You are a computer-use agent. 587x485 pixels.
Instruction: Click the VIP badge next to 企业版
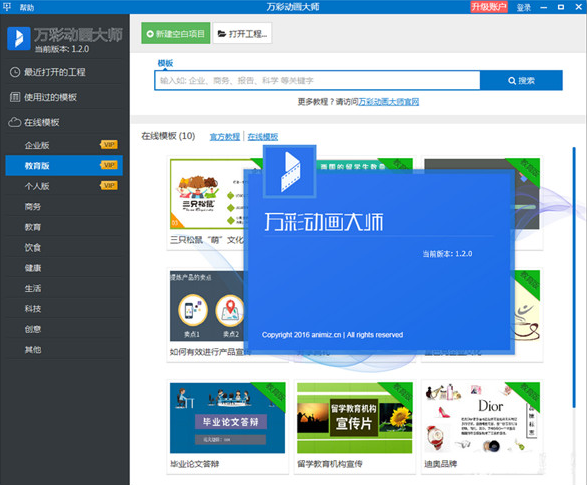coord(109,145)
